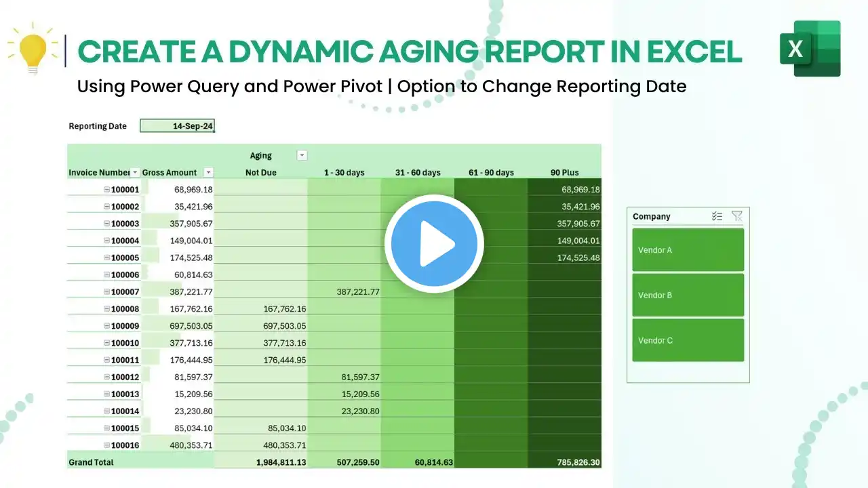Filter the slicer by Vendor B
The width and height of the screenshot is (868, 488).
pos(688,295)
